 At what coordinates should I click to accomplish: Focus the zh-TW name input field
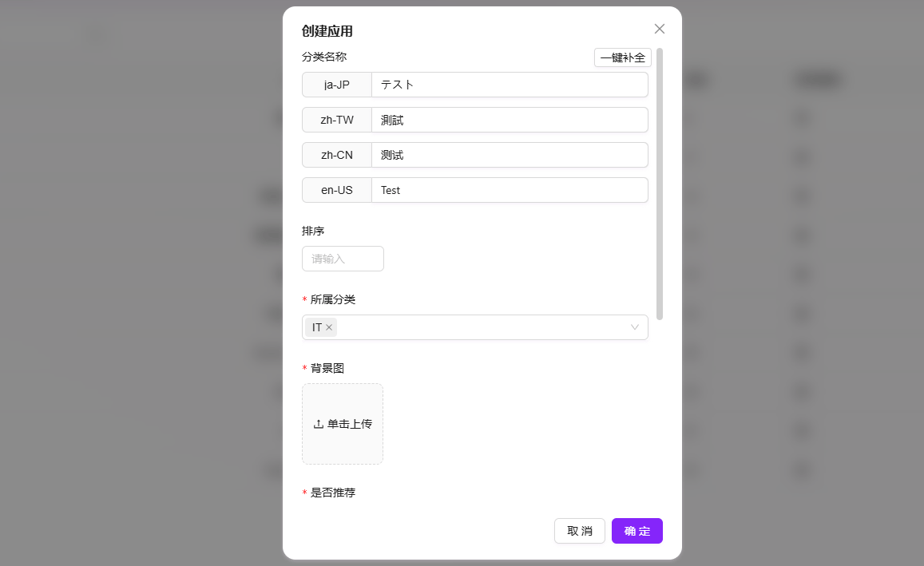[510, 121]
